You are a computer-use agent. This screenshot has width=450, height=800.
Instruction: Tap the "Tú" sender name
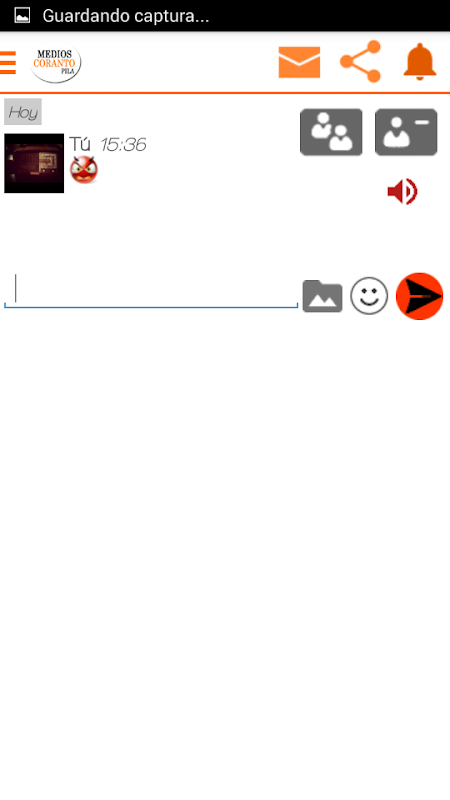pos(80,144)
